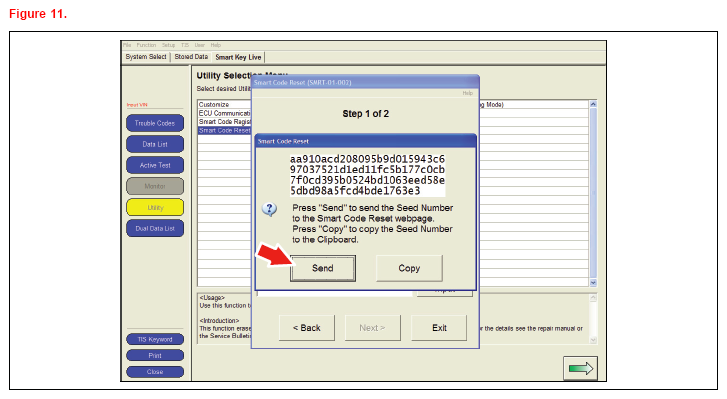Click the utility list scroll-down arrow
The width and height of the screenshot is (727, 399).
593,283
